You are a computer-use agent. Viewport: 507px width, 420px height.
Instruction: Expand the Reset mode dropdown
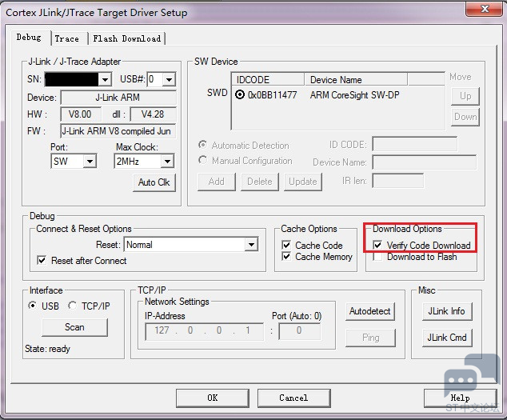[251, 245]
